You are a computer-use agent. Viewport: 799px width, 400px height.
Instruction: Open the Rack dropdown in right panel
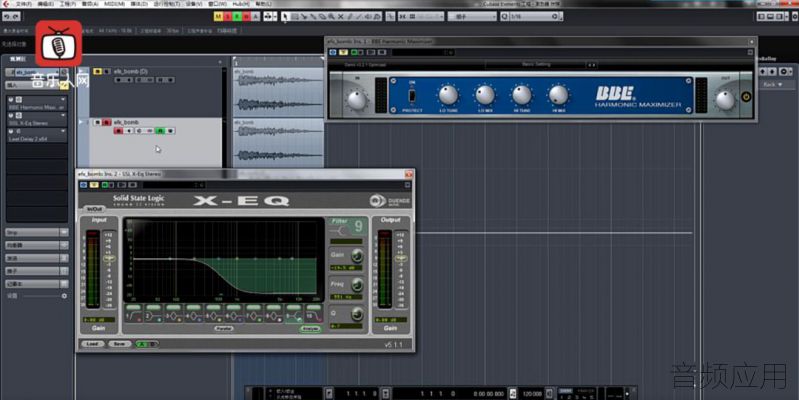pos(773,85)
